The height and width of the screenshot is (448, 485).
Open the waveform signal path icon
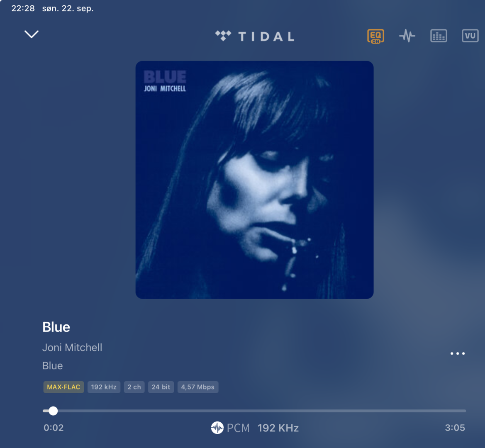[x=407, y=36]
